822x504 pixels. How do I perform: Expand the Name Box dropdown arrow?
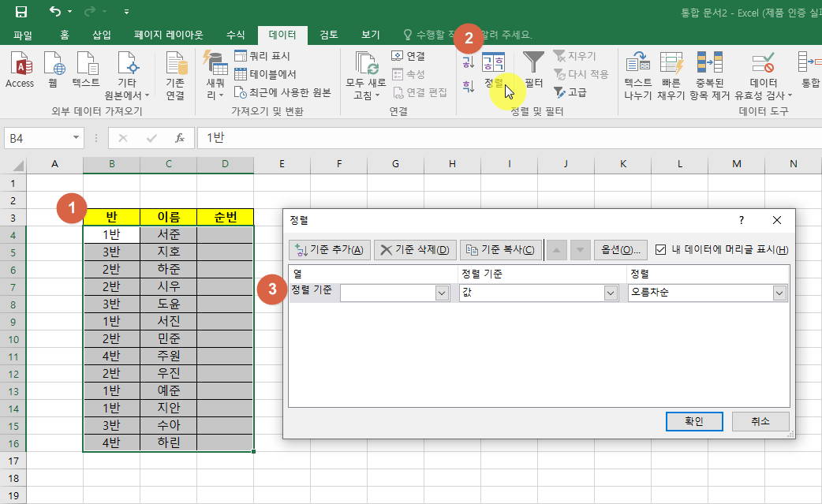(74, 137)
